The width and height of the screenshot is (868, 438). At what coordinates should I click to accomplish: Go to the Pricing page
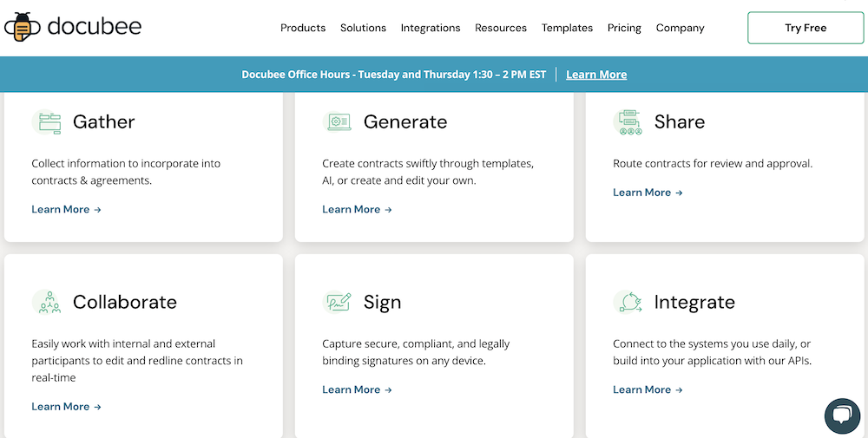[x=624, y=28]
